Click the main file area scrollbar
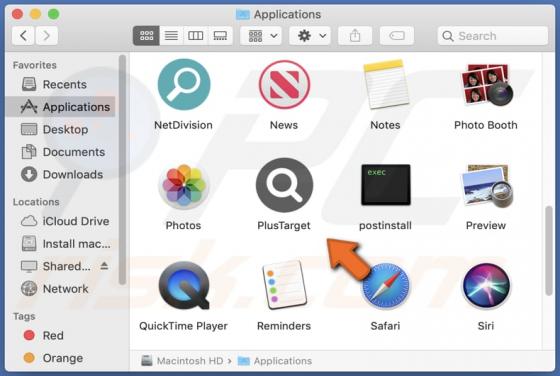 549,251
